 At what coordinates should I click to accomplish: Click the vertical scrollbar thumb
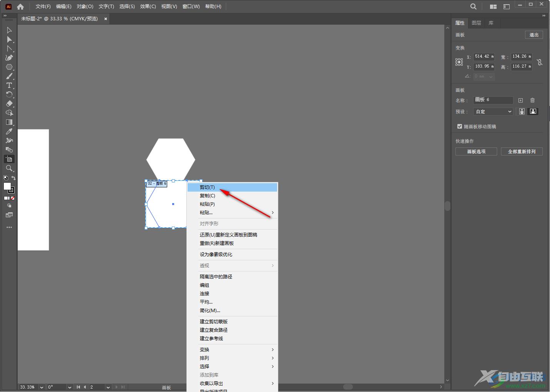[x=447, y=206]
